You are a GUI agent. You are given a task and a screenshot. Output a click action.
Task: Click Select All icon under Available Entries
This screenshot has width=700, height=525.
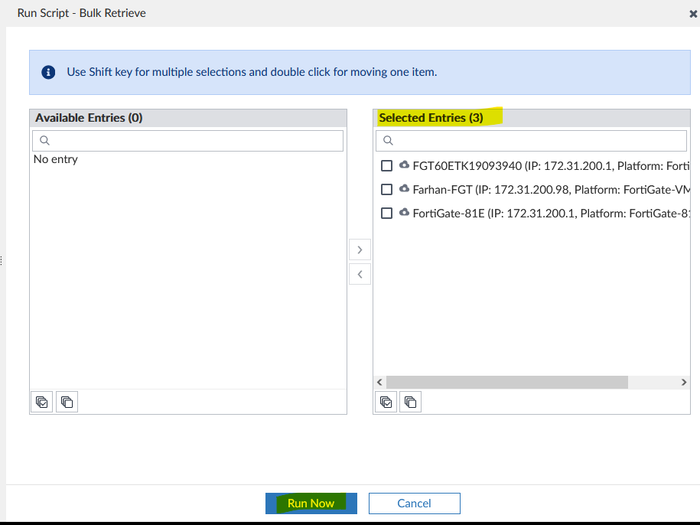click(x=42, y=402)
